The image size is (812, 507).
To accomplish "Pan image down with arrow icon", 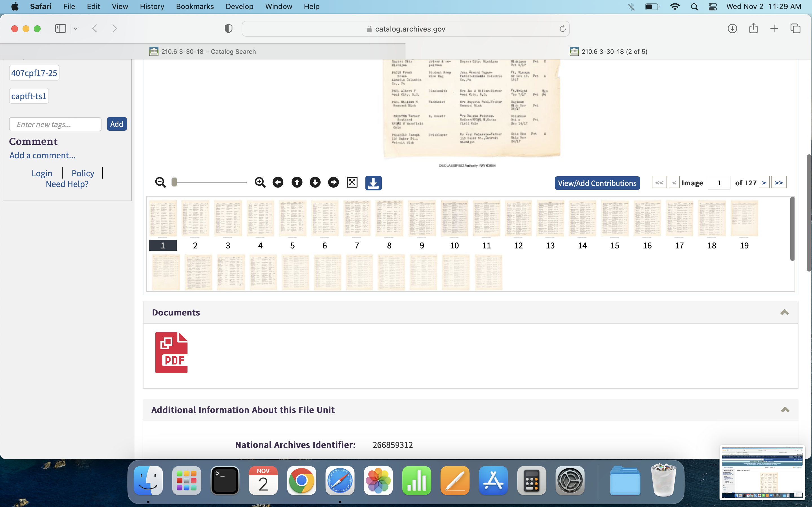I will coord(315,183).
